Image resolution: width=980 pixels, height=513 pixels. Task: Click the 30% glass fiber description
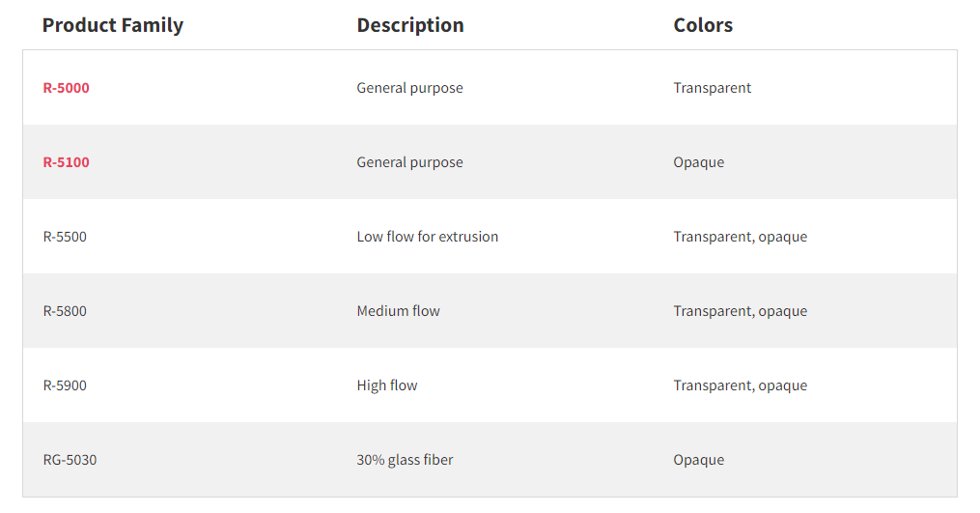pyautogui.click(x=405, y=461)
